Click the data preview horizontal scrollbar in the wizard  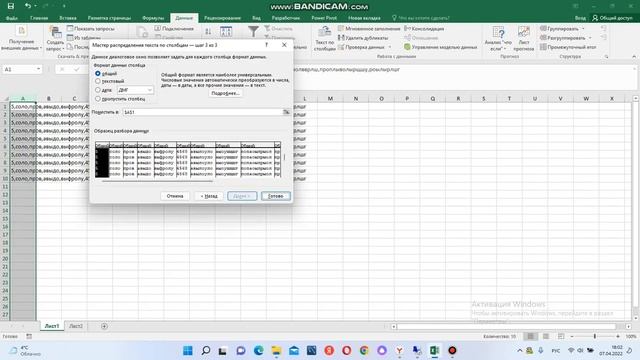click(x=157, y=180)
